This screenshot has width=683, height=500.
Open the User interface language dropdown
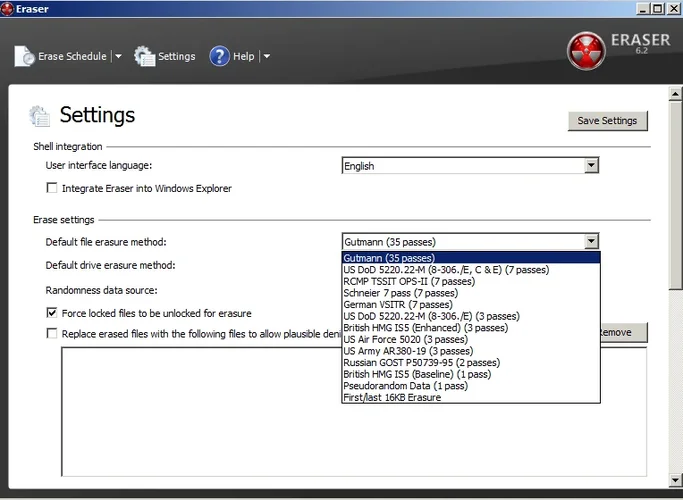tap(591, 166)
